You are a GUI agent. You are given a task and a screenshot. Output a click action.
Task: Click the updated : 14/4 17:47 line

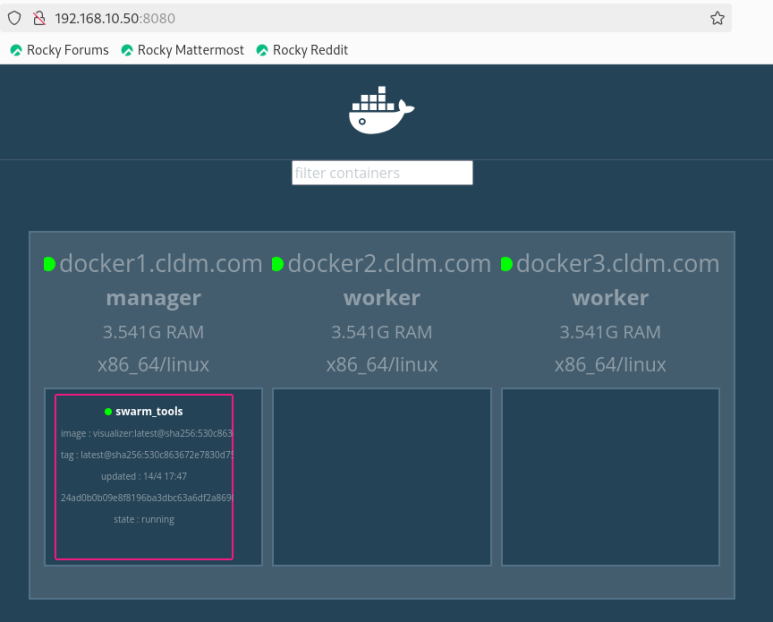[144, 477]
